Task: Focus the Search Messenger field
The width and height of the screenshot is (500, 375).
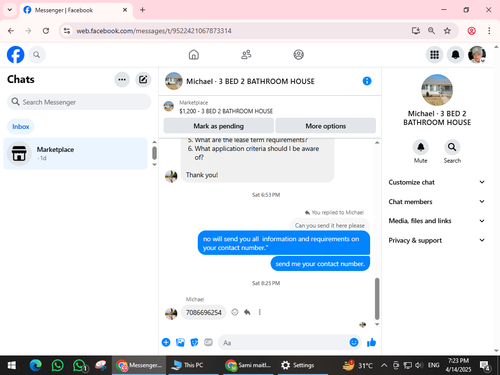Action: (x=79, y=102)
